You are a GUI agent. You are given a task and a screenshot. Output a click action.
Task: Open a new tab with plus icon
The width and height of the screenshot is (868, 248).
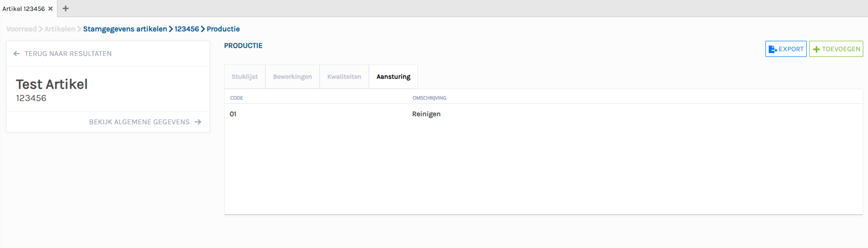click(66, 9)
